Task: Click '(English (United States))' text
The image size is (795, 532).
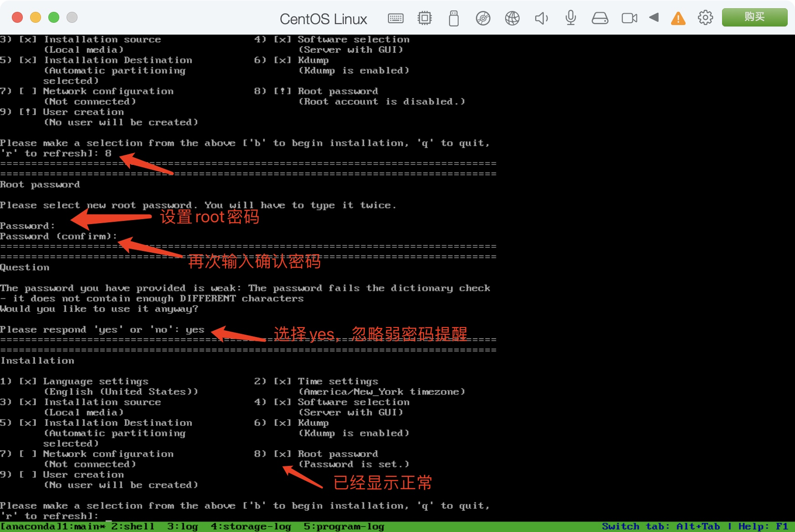Action: coord(121,392)
